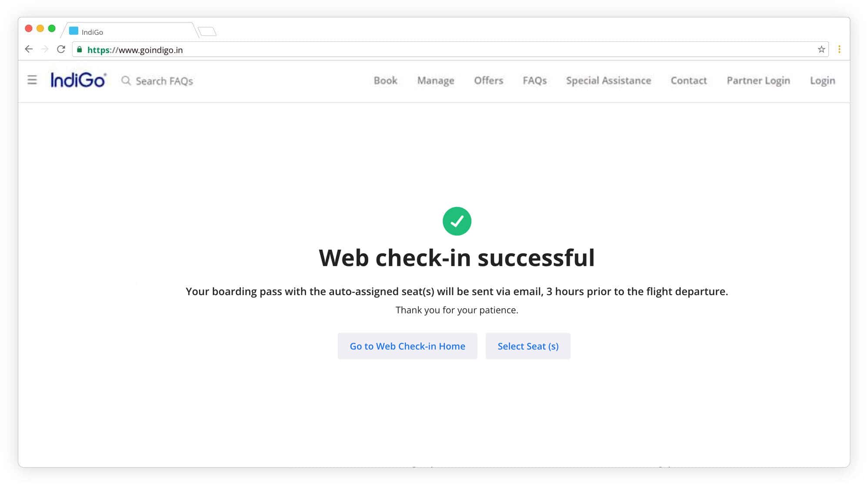The image size is (868, 486).
Task: Open the FAQs nav item
Action: tap(534, 81)
